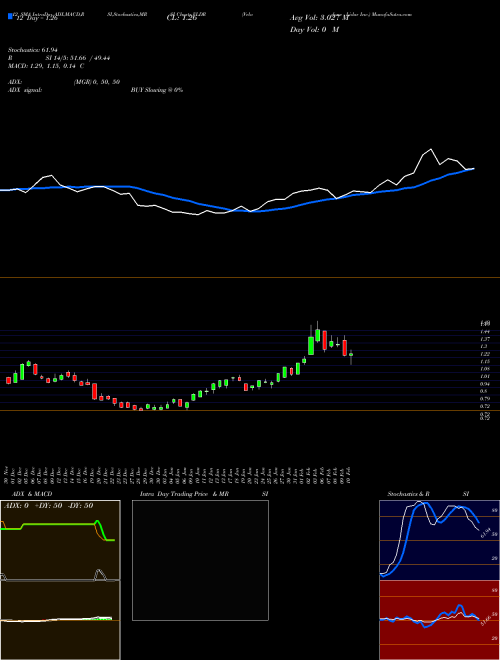Click the 'Intra Day Trading Price & MR SI' title
Viewport: 500px width, 660px height.
pyautogui.click(x=204, y=494)
